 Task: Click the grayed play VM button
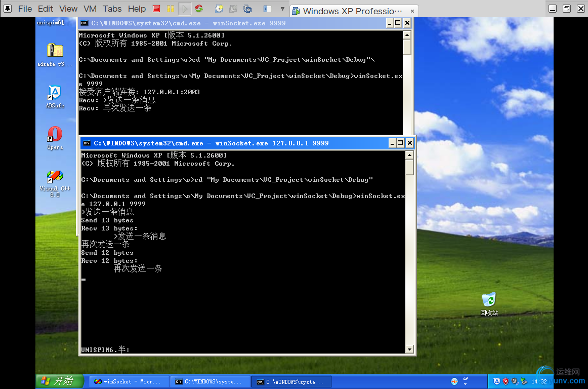(x=184, y=8)
